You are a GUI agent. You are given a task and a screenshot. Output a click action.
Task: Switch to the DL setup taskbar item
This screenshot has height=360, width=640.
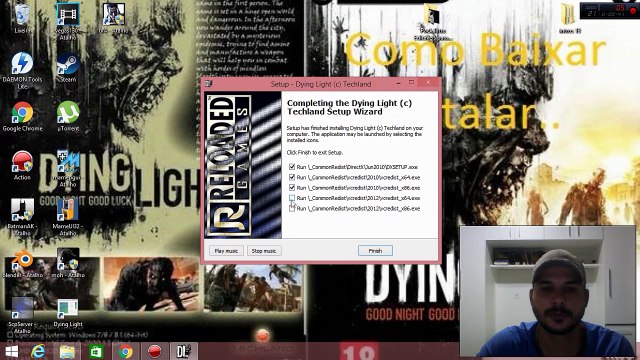tap(184, 351)
